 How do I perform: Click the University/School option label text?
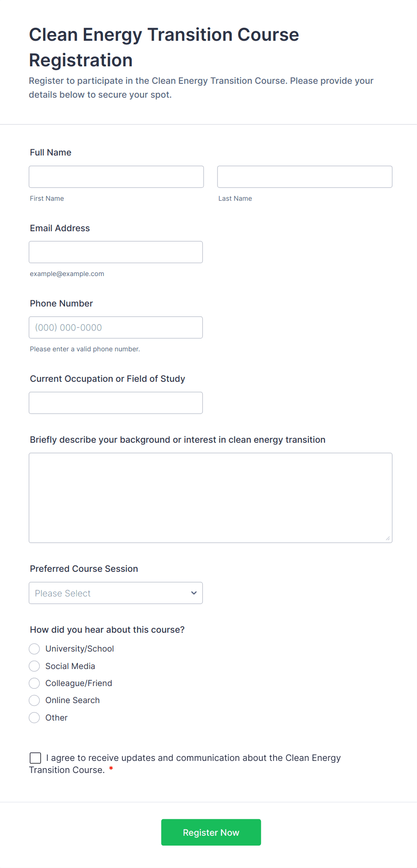click(x=79, y=649)
